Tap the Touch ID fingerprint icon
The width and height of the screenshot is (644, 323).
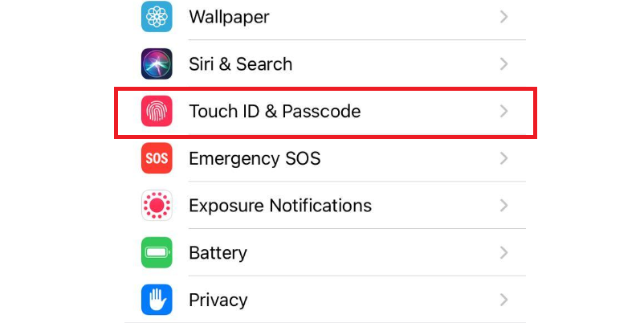157,111
